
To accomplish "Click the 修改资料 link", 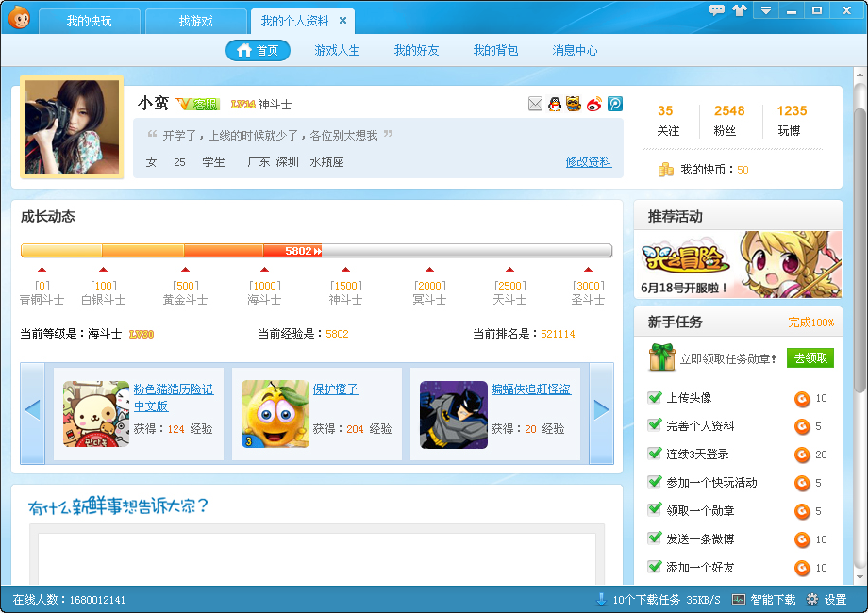I will tap(589, 162).
